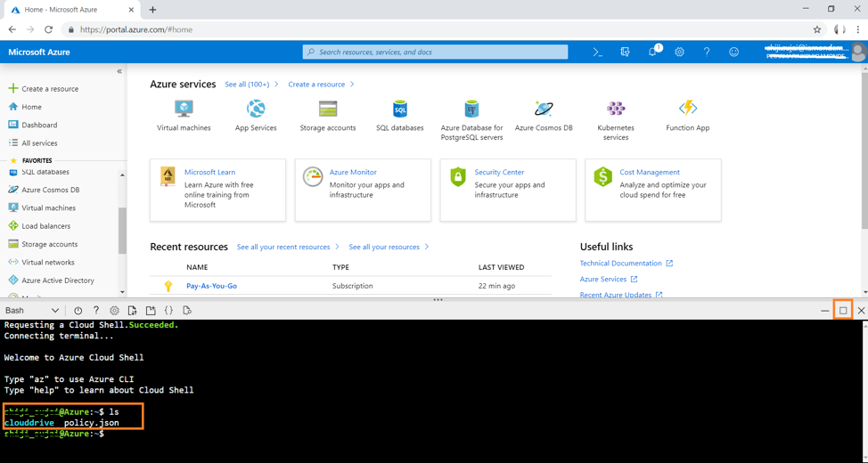Open Microsoft Learn card
The height and width of the screenshot is (463, 868).
click(x=218, y=190)
